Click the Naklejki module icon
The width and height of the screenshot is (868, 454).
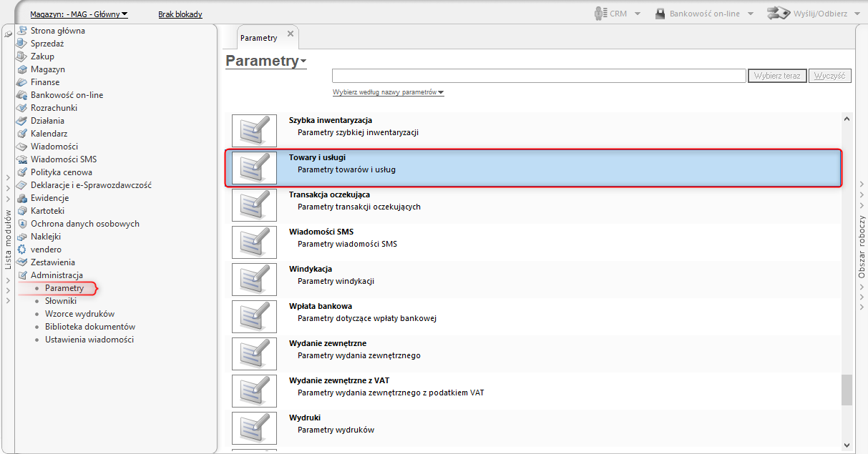coord(21,237)
